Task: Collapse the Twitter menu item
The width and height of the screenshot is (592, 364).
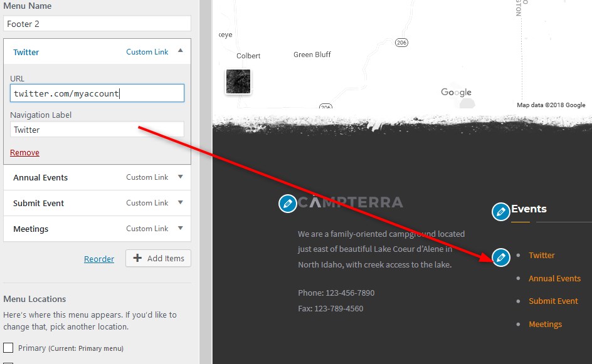Action: pyautogui.click(x=181, y=51)
